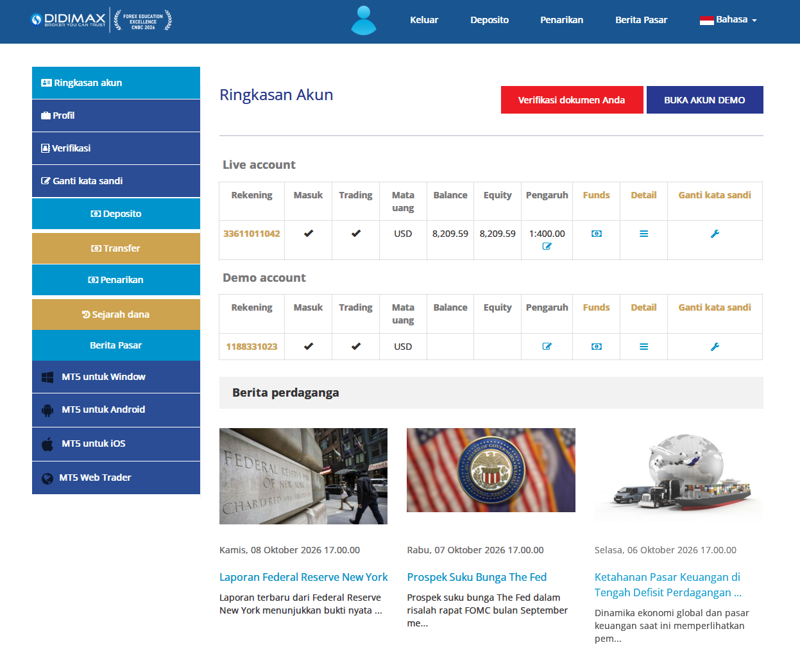The height and width of the screenshot is (672, 800).
Task: Open detail list icon for account 33611011042
Action: click(x=643, y=234)
